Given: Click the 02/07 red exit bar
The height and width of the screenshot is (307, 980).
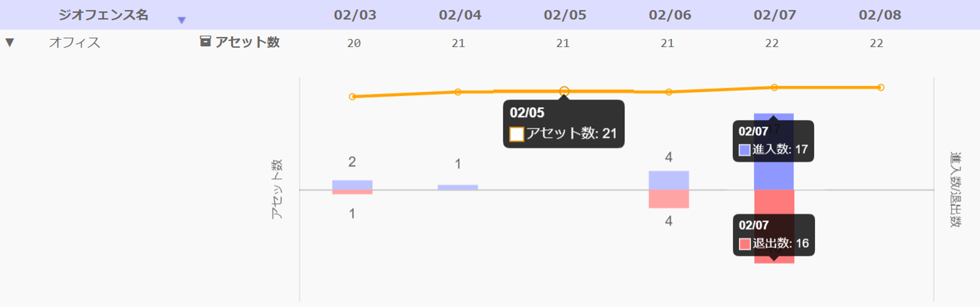Looking at the screenshot, I should tap(774, 202).
